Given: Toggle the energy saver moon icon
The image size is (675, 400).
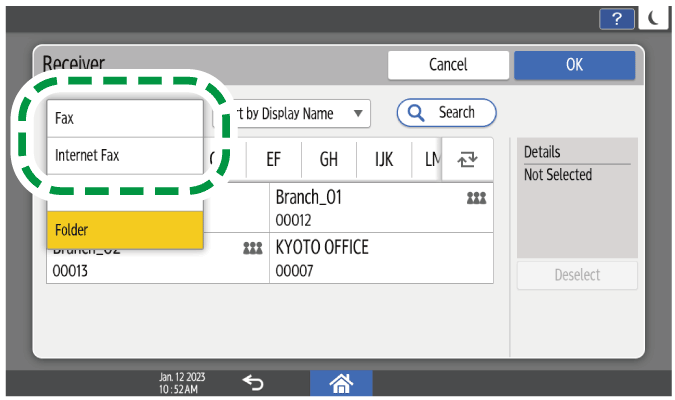Looking at the screenshot, I should click(655, 18).
